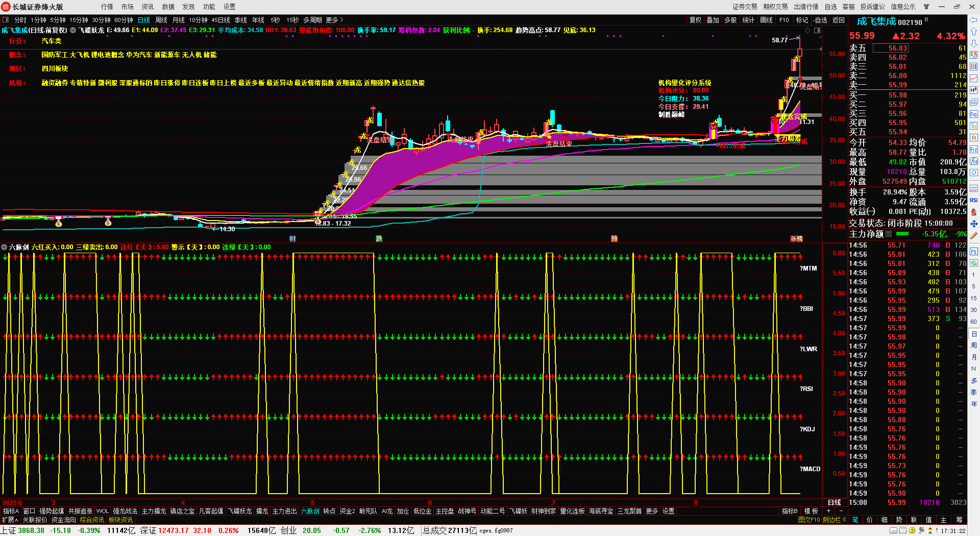Click the Fiz icon in right sidebar
Screen dimensions: 980x536
[973, 150]
